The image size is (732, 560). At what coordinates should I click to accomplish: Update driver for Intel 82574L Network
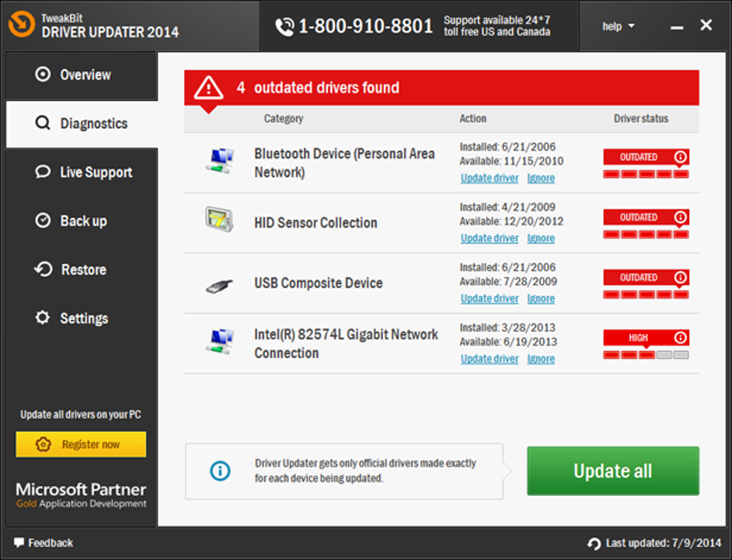[x=489, y=359]
